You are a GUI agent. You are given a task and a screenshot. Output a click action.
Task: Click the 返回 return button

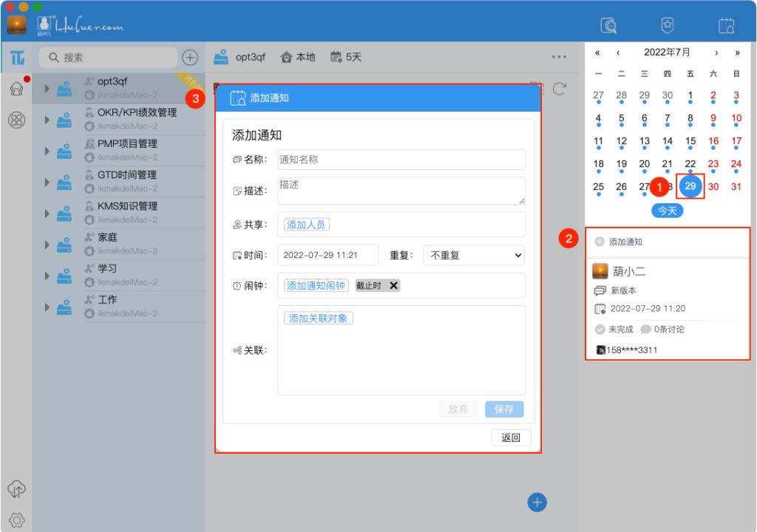click(x=511, y=437)
